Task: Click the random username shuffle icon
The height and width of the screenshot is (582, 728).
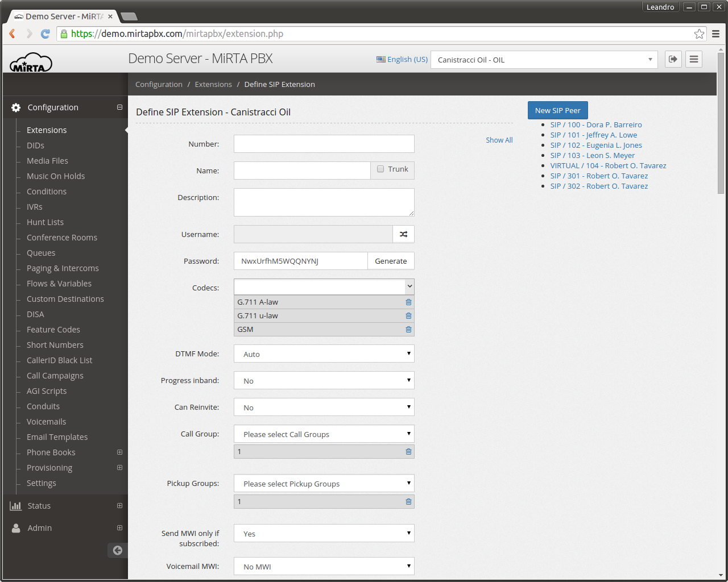Action: (x=403, y=234)
